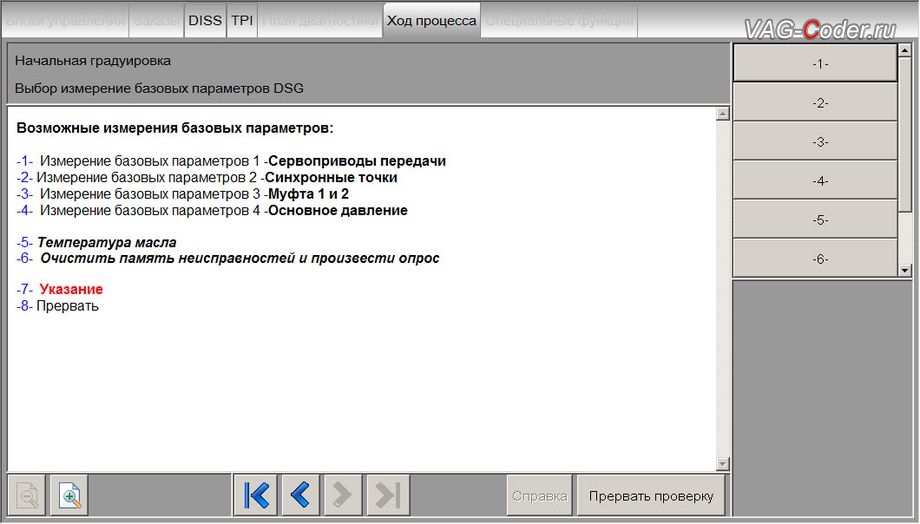The height and width of the screenshot is (524, 920).
Task: Click the greyed next step arrow
Action: [x=342, y=495]
